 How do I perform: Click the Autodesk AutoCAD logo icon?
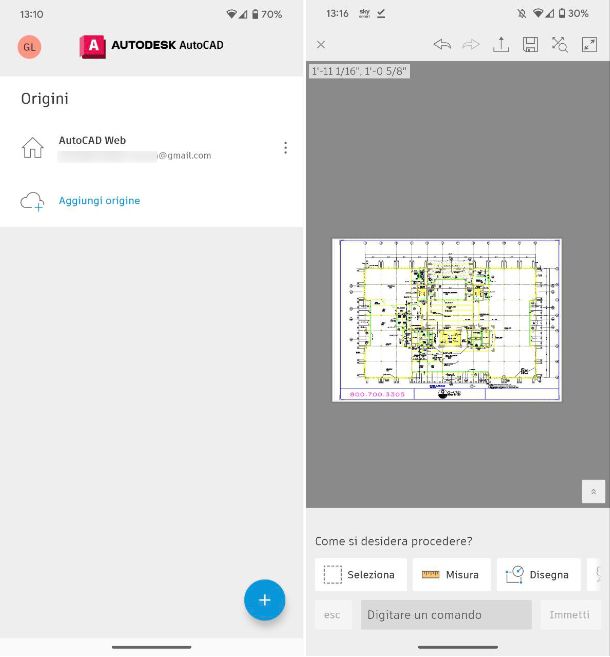click(93, 46)
